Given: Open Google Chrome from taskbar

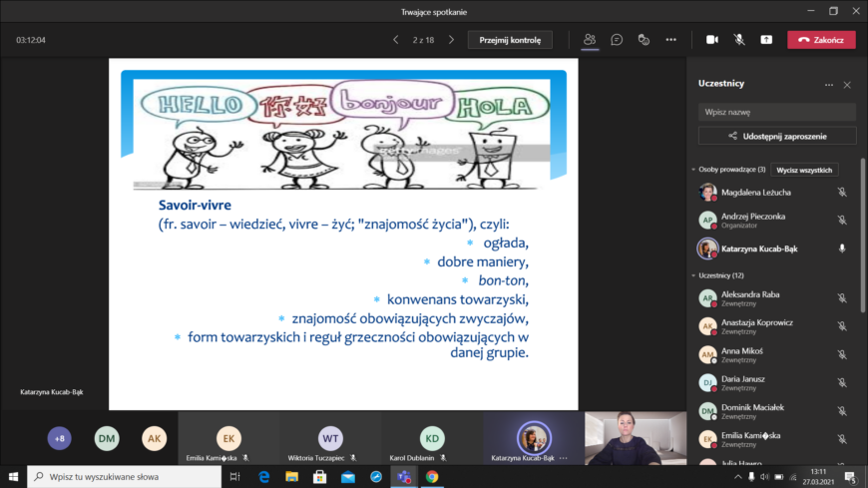Looking at the screenshot, I should (x=432, y=476).
